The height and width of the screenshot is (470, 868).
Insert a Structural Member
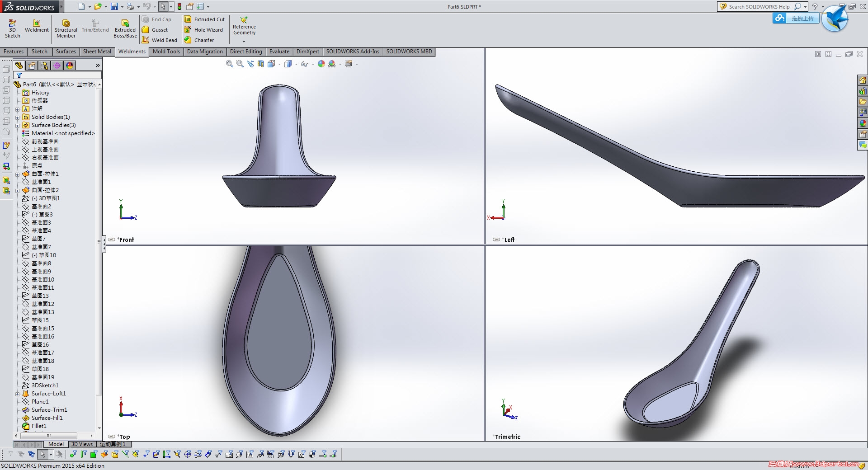click(66, 28)
